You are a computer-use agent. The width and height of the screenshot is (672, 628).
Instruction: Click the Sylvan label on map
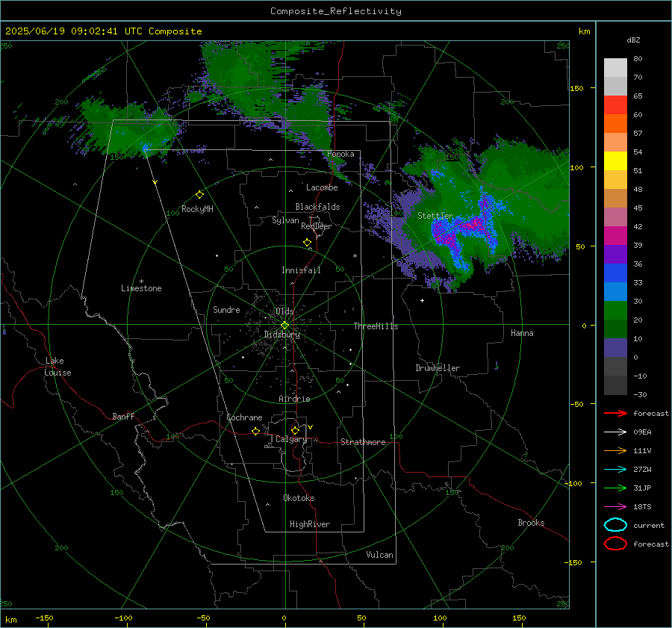(285, 220)
